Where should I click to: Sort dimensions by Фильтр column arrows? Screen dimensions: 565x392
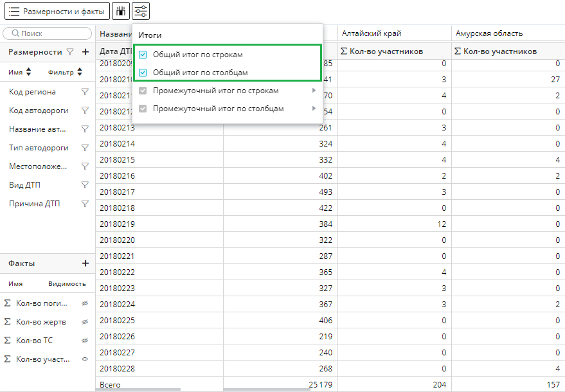(x=80, y=73)
